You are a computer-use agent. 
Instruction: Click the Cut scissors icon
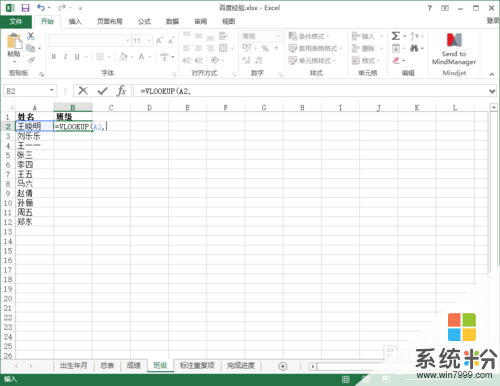coord(31,36)
